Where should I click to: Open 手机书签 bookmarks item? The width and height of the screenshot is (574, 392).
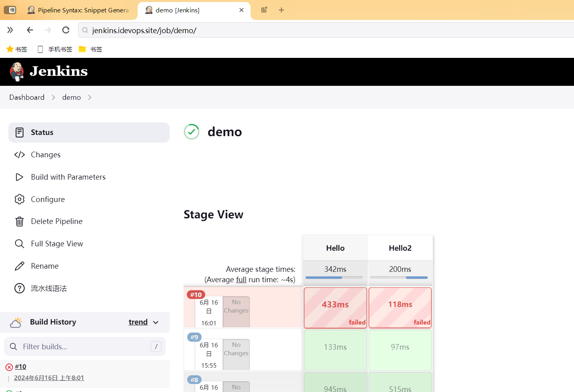(55, 49)
